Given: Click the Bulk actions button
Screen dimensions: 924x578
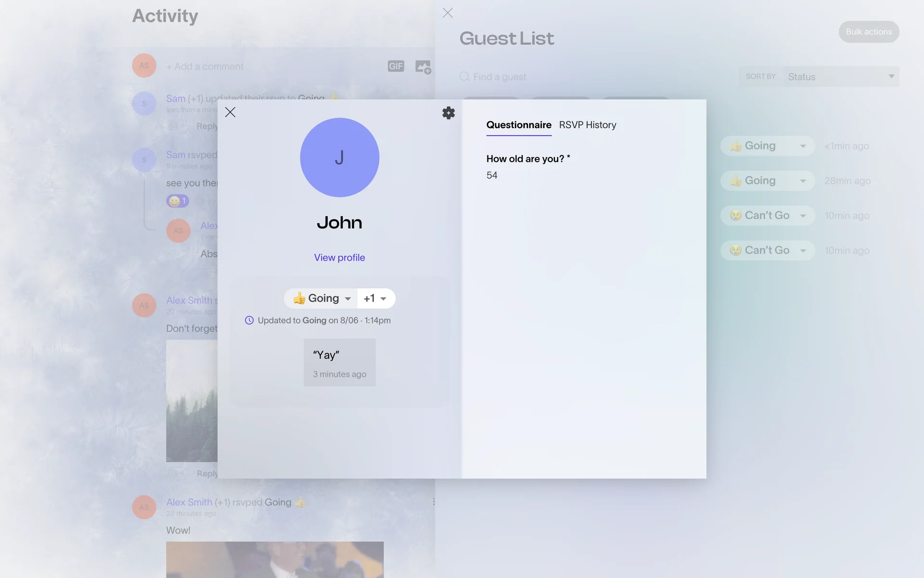Looking at the screenshot, I should 868,32.
